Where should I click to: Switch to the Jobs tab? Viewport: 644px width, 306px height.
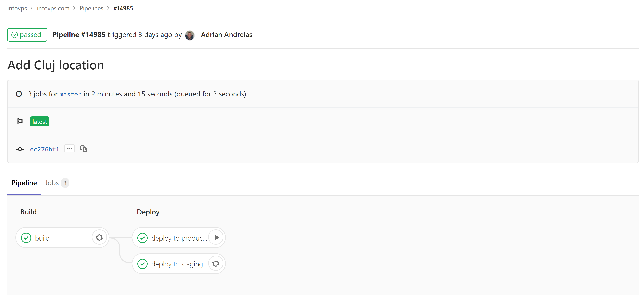pyautogui.click(x=56, y=183)
